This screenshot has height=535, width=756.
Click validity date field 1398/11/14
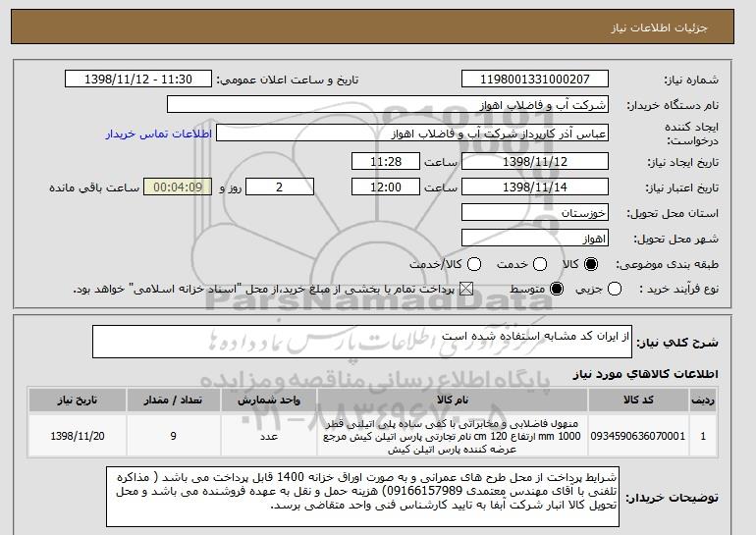click(535, 187)
